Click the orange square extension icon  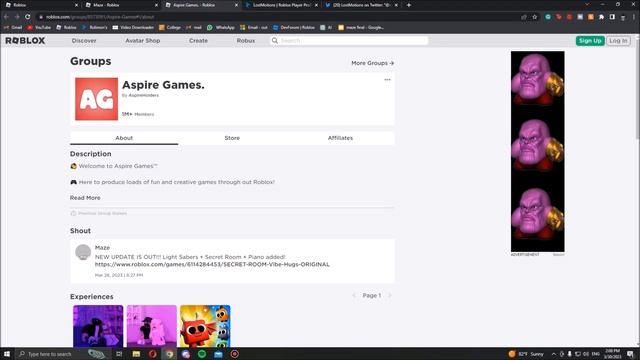pyautogui.click(x=591, y=17)
